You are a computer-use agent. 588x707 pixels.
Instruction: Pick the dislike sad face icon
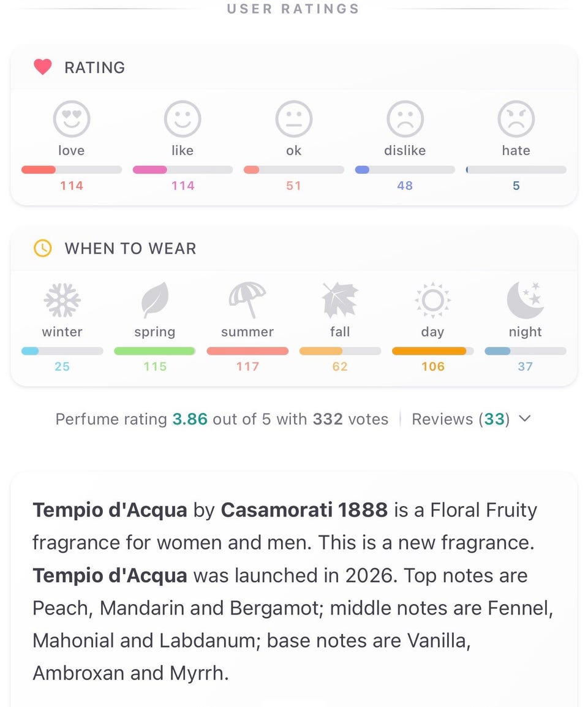[x=405, y=119]
